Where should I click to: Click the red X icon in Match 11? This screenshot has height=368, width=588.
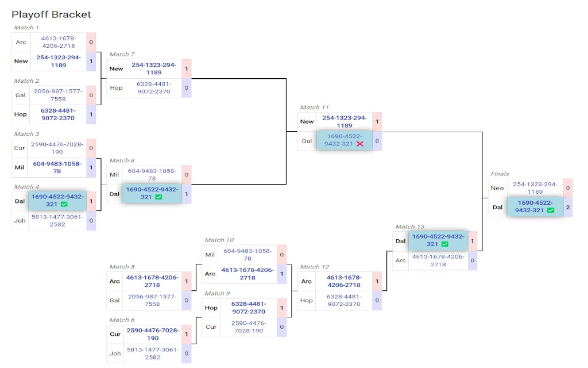click(360, 144)
